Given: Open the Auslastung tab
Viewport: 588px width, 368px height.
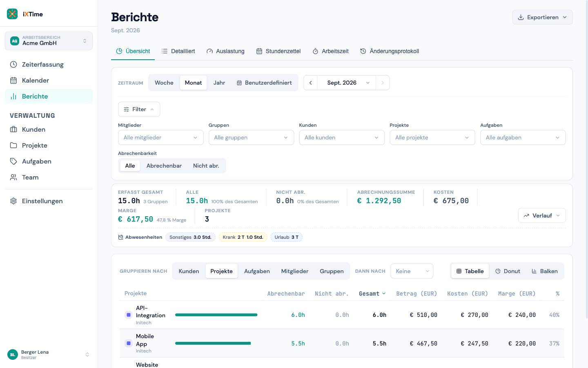Looking at the screenshot, I should [225, 51].
